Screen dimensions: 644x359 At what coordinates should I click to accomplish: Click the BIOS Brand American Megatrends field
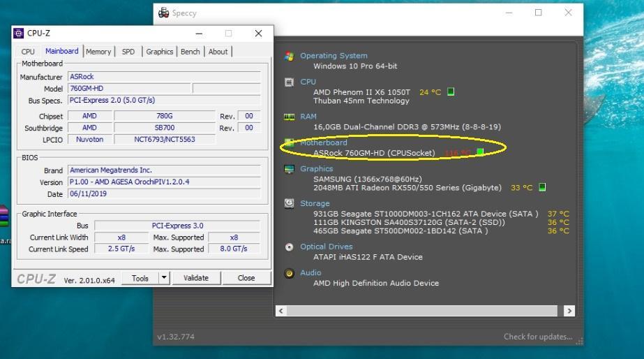click(x=164, y=170)
